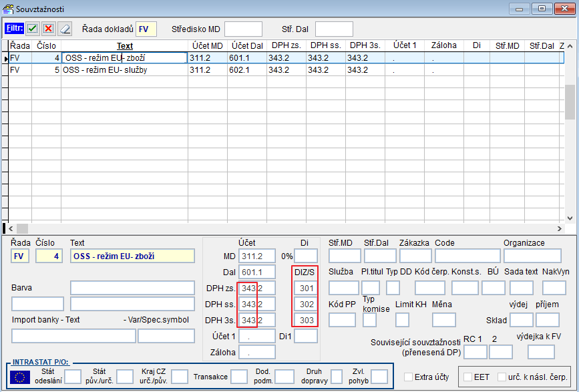
Task: Click the DPH zs. account field in detail
Action: tap(257, 288)
